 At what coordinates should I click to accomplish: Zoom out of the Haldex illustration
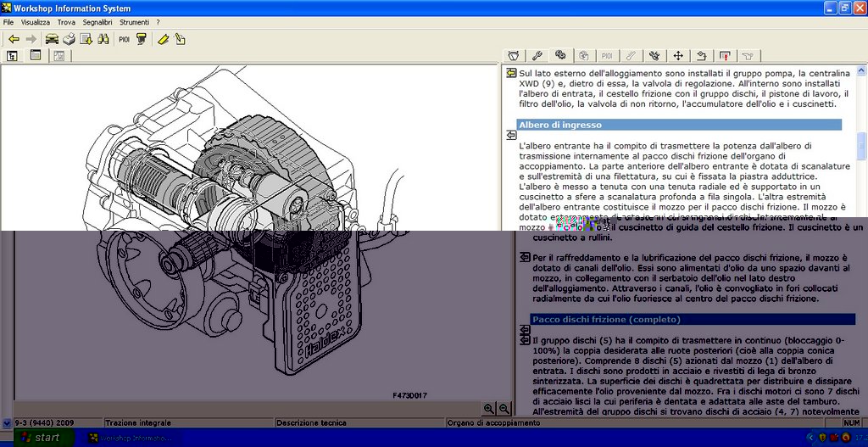504,409
